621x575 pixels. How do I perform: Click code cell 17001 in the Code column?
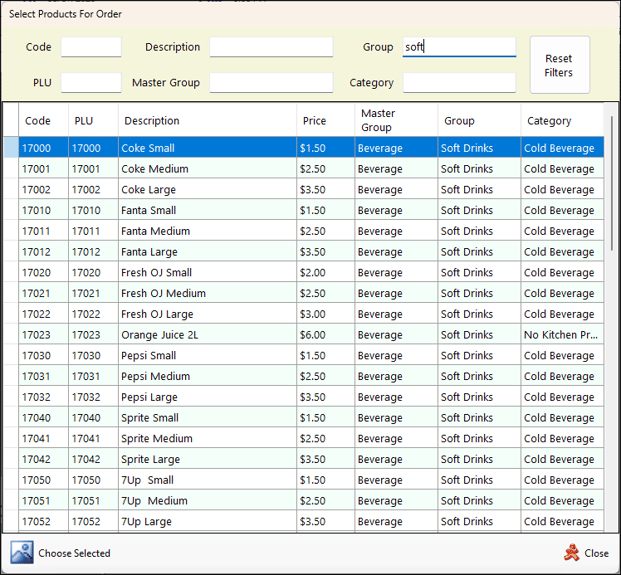[x=44, y=169]
